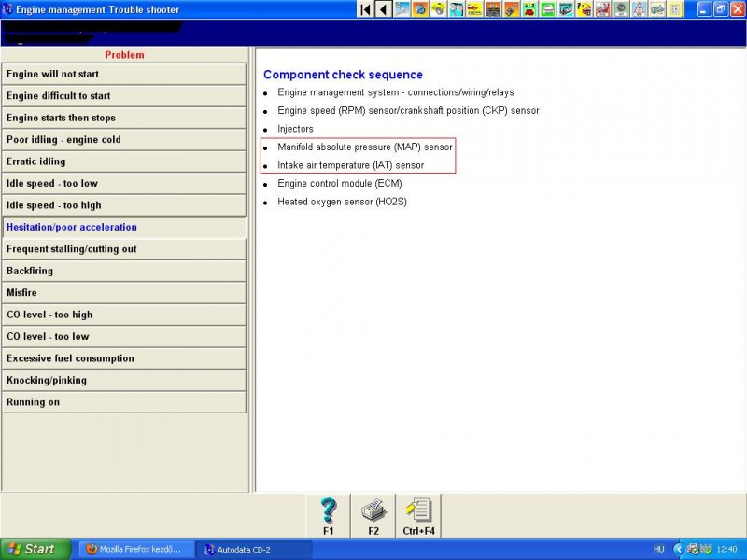Open the Windows Start menu
Viewport: 747px width, 560px height.
(x=35, y=549)
